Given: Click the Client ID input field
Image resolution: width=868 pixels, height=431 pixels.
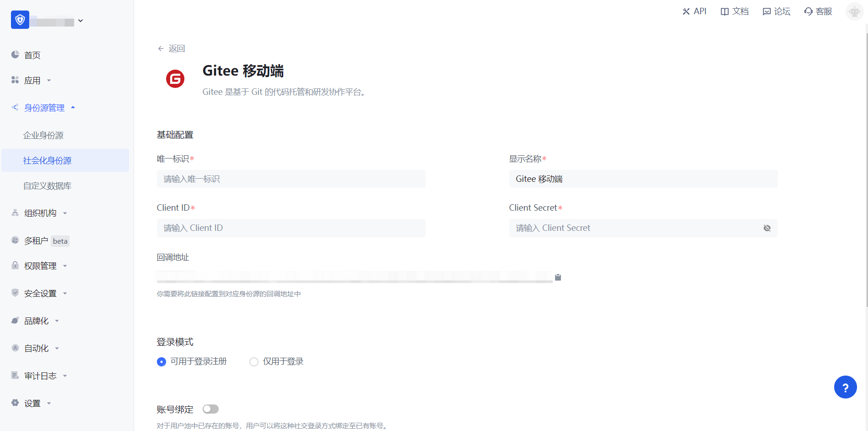Looking at the screenshot, I should pos(291,228).
